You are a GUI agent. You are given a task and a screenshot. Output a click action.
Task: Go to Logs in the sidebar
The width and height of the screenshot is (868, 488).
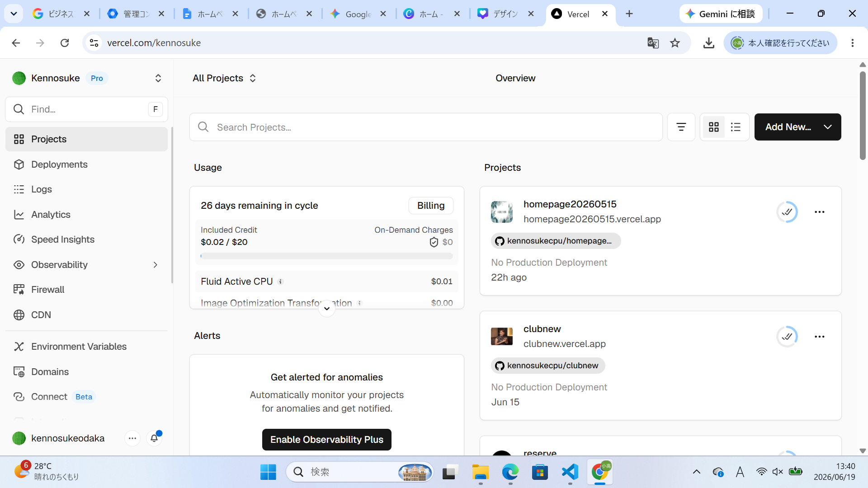[x=86, y=189]
